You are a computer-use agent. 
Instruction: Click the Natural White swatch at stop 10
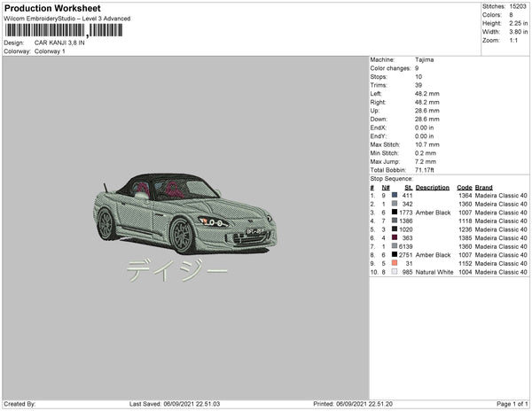point(394,272)
